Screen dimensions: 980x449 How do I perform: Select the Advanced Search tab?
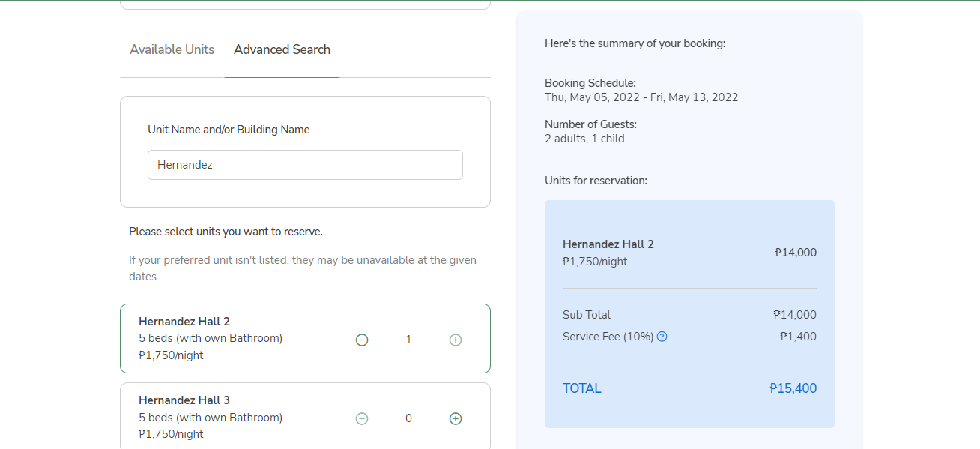click(x=282, y=49)
